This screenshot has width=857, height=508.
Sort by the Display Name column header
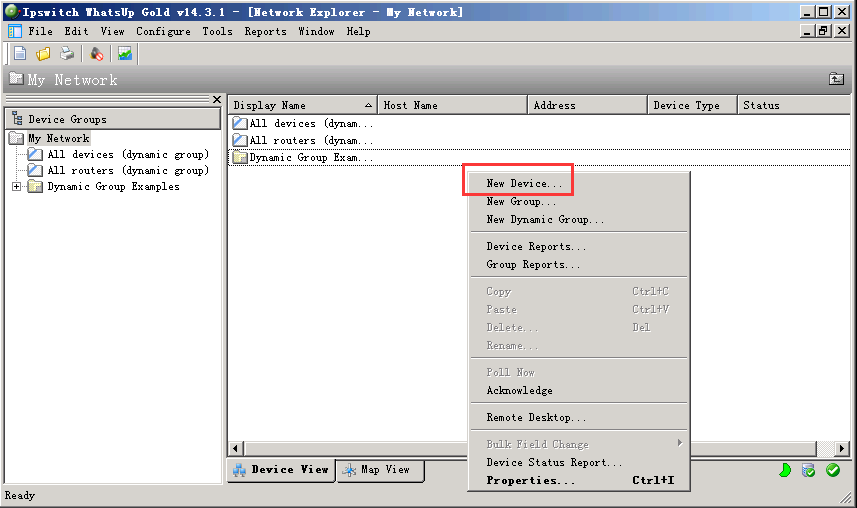[x=302, y=105]
